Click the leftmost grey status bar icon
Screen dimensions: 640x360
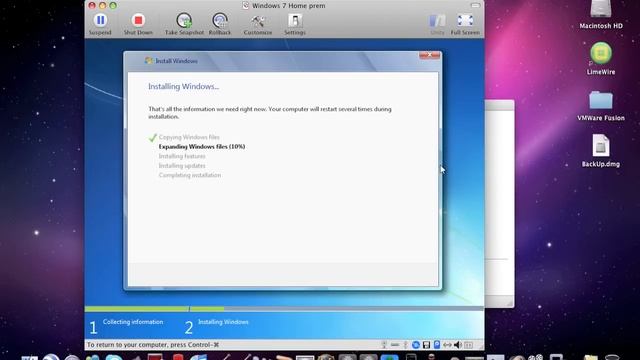pyautogui.click(x=384, y=345)
